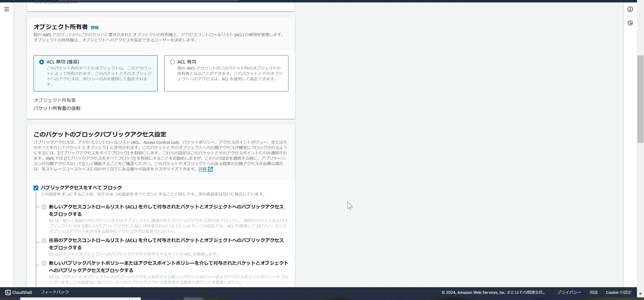
Task: Click the external link icon next to 詳細
Action: [210, 169]
